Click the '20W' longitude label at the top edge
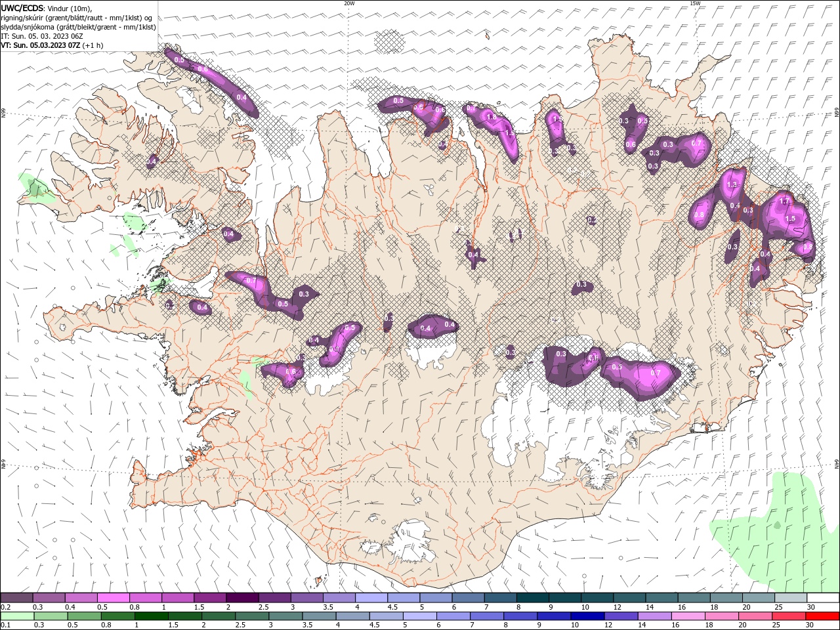Screen dimensions: 840x630 pyautogui.click(x=349, y=3)
